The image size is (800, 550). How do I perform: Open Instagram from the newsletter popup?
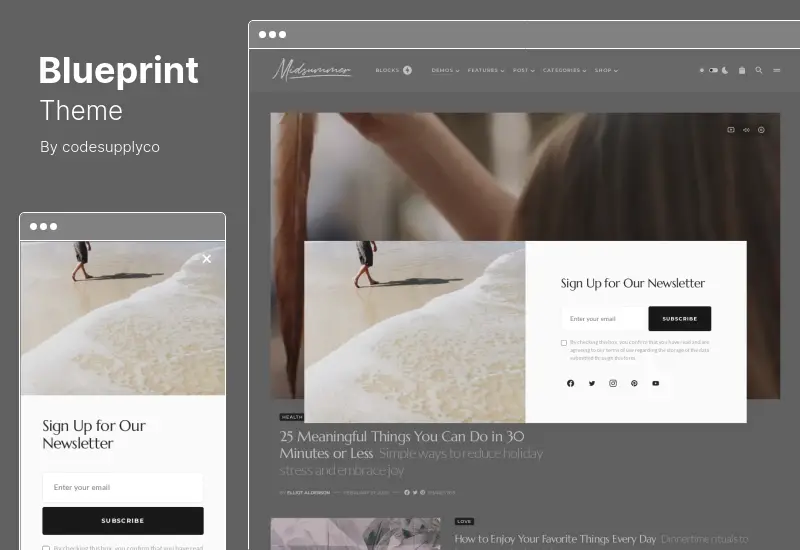613,383
